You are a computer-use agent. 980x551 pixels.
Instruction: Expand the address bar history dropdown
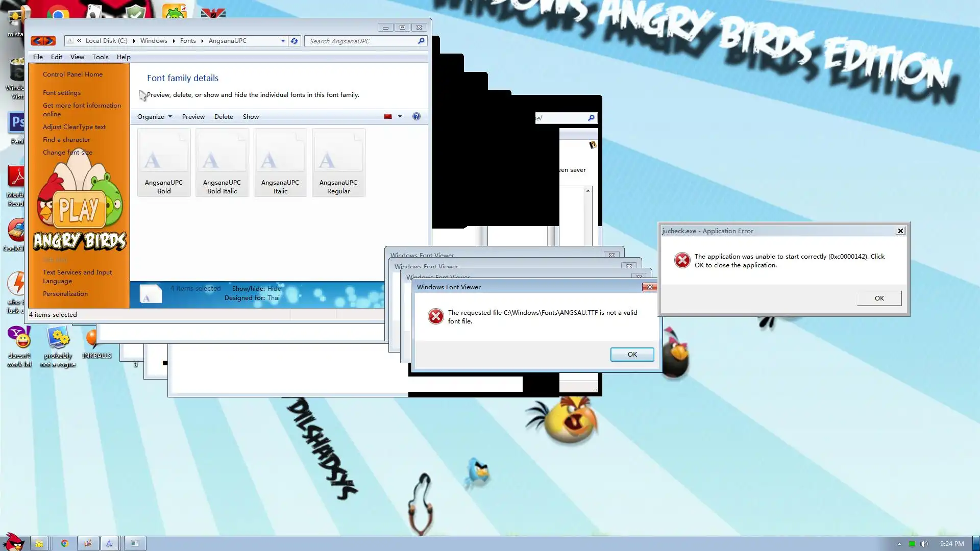(x=283, y=41)
